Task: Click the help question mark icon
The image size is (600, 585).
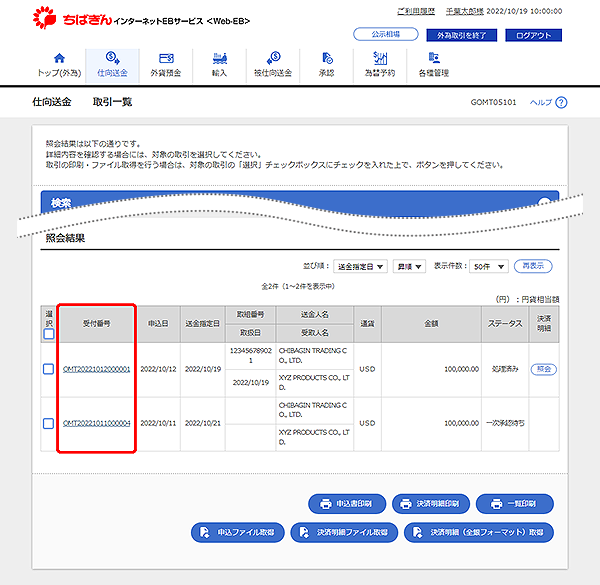Action: [561, 103]
